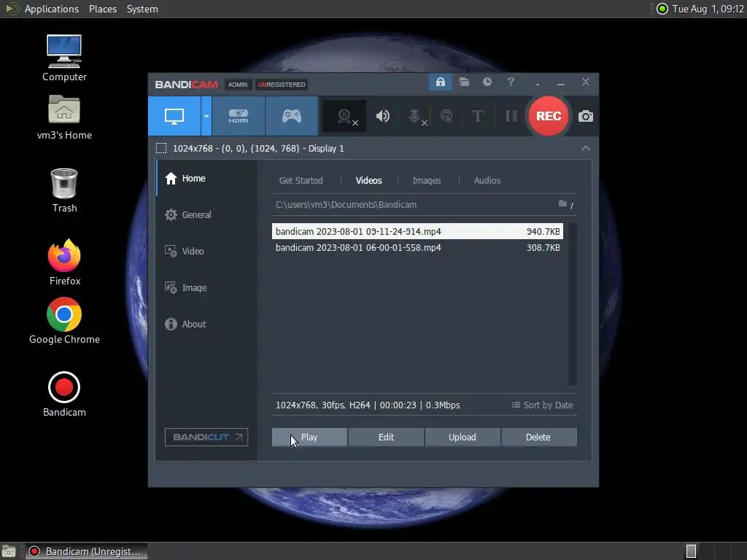Open scheduled recording clock icon
Screen dimensions: 747x560
click(x=487, y=82)
